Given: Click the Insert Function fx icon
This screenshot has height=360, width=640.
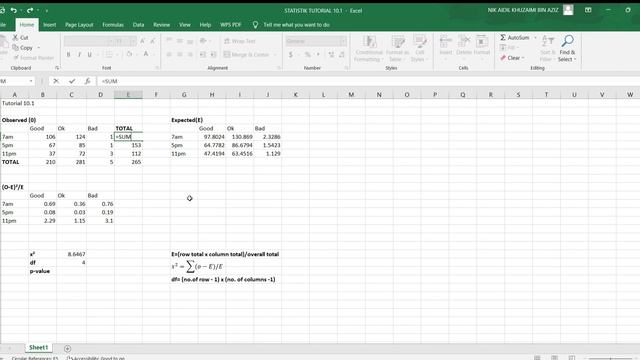Looking at the screenshot, I should pos(87,81).
